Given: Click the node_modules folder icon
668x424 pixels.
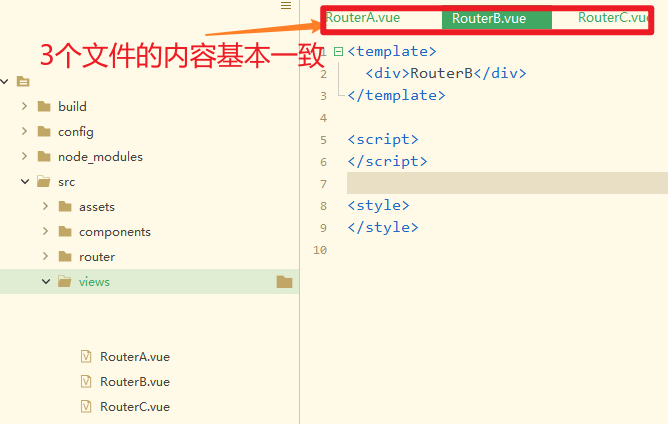Looking at the screenshot, I should coord(44,156).
